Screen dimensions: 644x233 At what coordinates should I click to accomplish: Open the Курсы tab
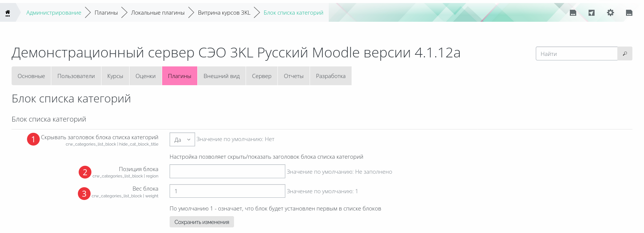pos(115,76)
